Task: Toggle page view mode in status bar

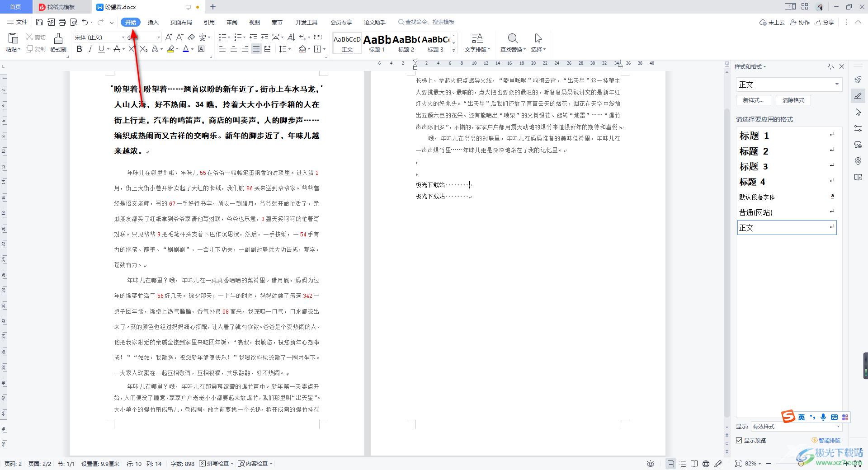Action: pyautogui.click(x=671, y=464)
